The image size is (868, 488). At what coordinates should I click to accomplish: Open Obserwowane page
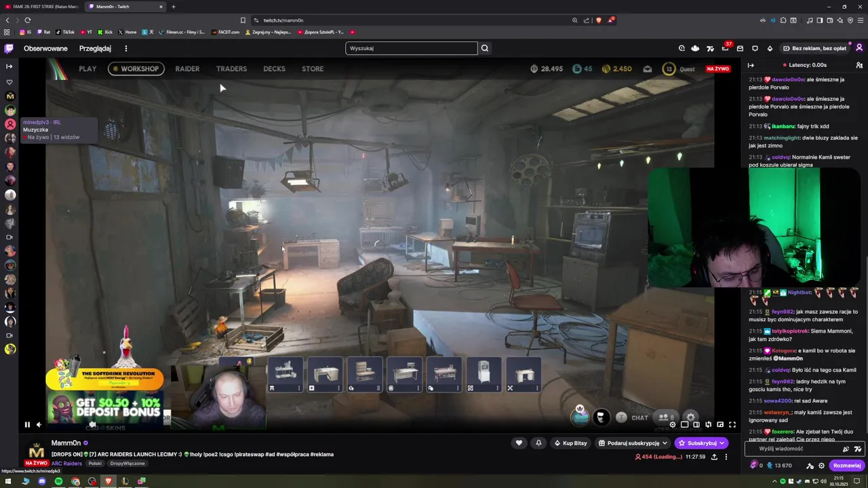45,49
